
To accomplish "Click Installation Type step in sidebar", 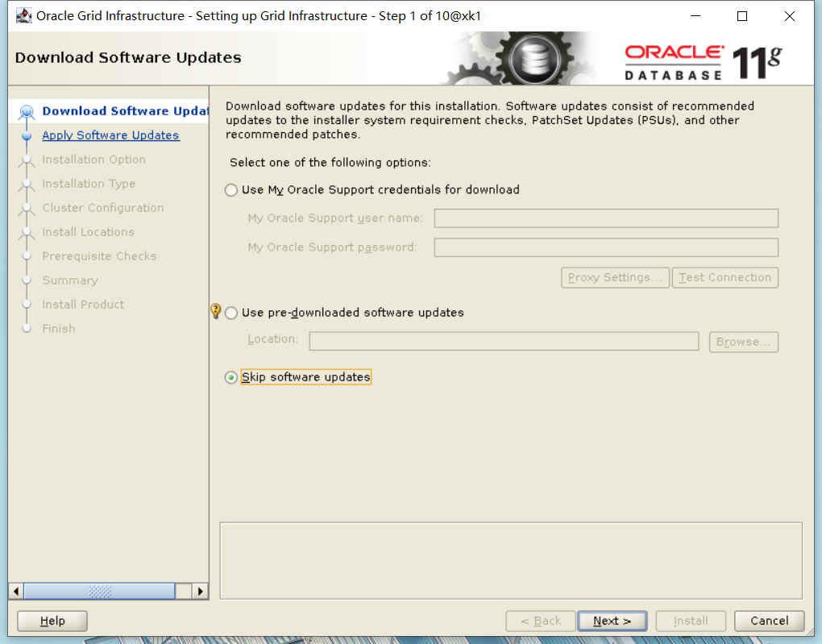I will pos(89,184).
